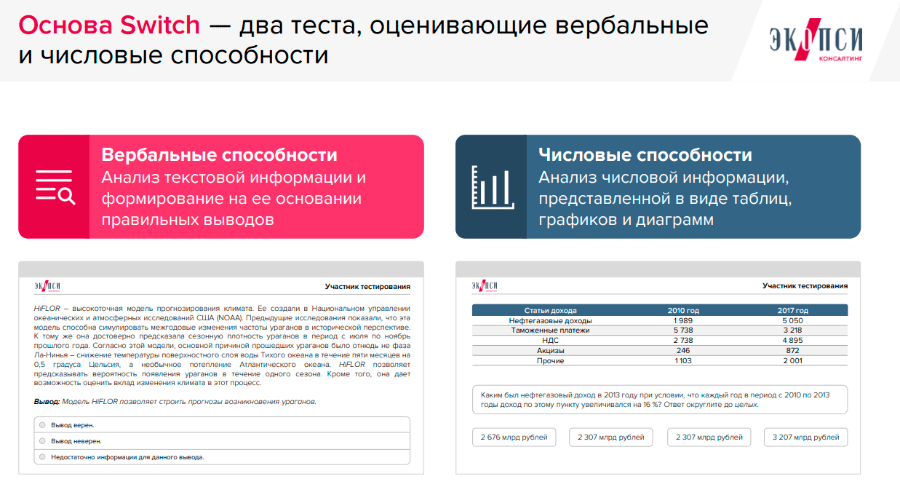This screenshot has height=487, width=900.
Task: Click the 'Вербальные способности' heading
Action: coord(219,154)
